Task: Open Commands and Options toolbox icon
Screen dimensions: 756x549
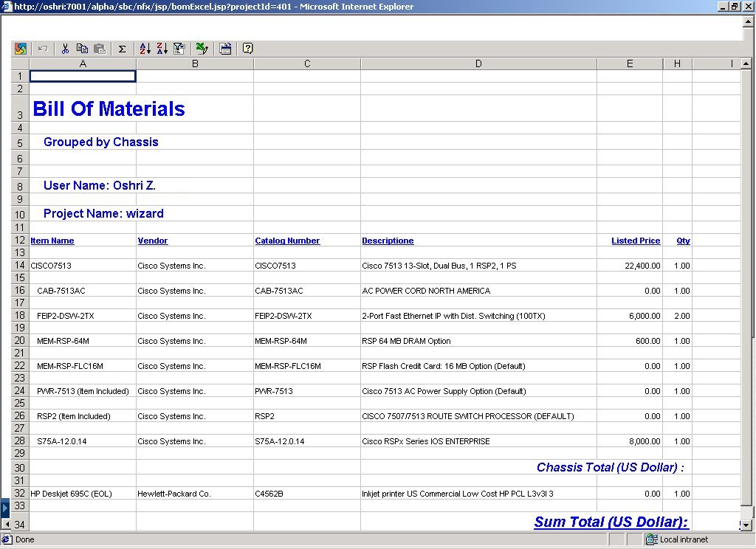Action: pos(225,49)
